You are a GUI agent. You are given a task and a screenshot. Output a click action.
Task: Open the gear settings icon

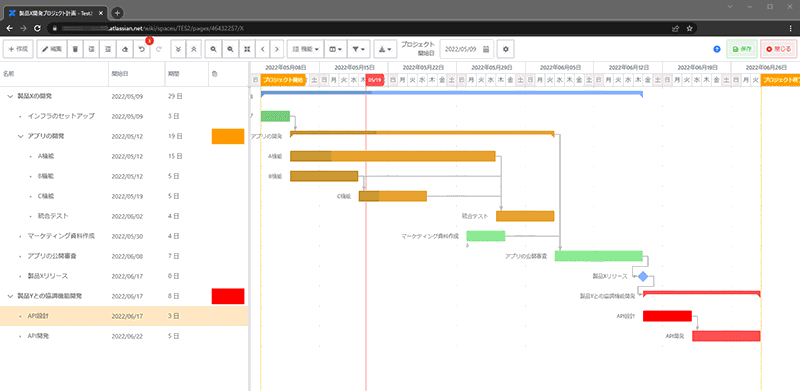tap(506, 50)
